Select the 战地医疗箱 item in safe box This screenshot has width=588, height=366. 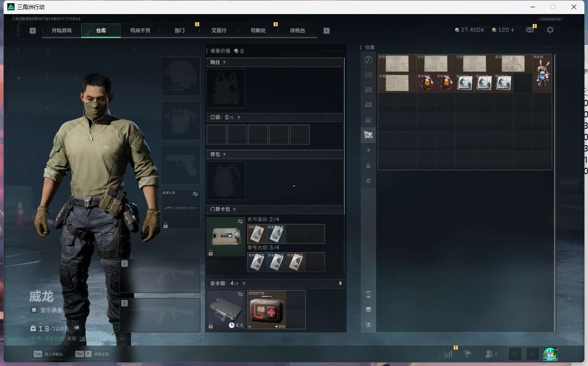click(x=267, y=310)
